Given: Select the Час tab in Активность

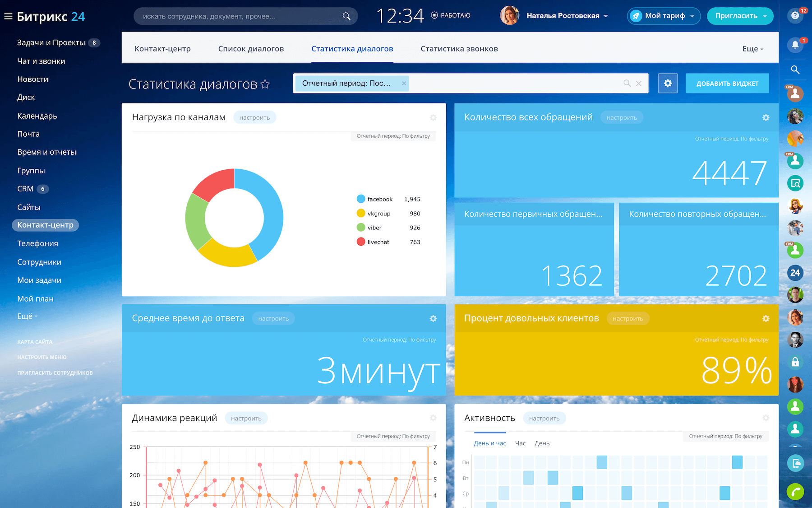Looking at the screenshot, I should coord(520,443).
